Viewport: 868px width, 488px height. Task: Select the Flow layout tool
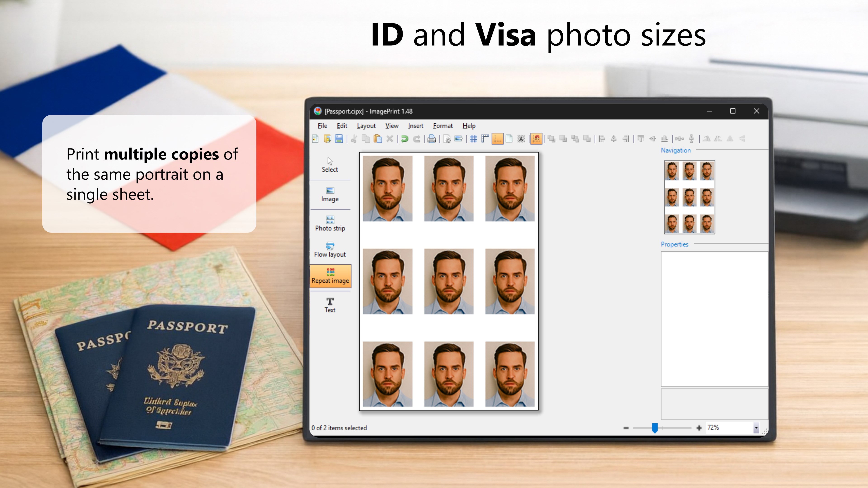pos(330,250)
